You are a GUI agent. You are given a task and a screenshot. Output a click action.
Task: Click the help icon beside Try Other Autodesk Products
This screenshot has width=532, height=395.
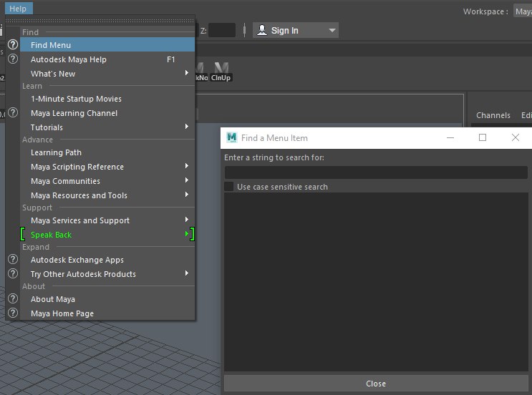tap(13, 273)
